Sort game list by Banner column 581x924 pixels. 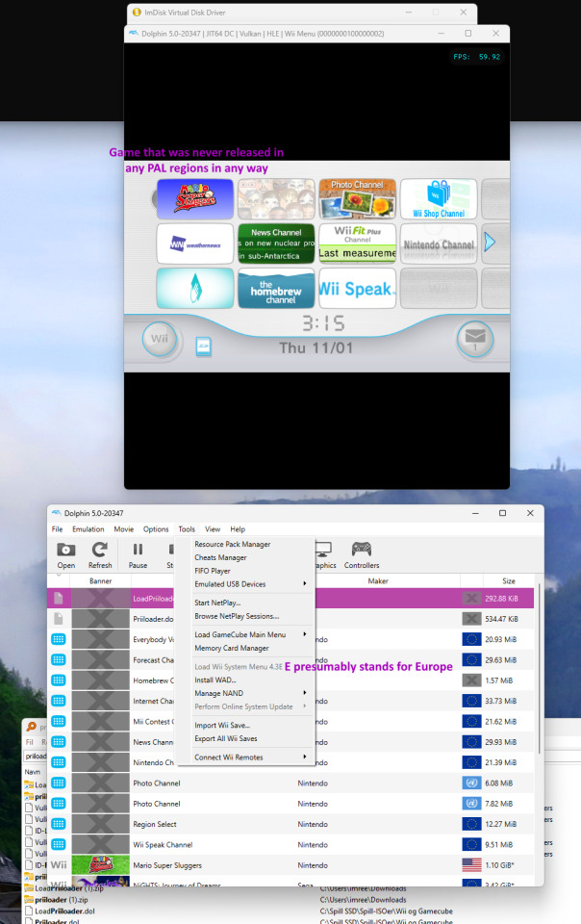(x=100, y=581)
